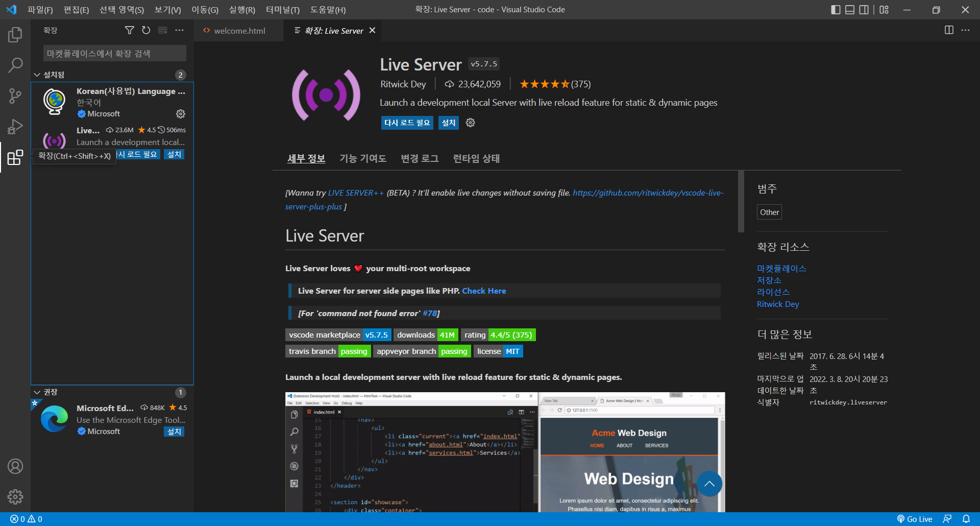This screenshot has width=980, height=526.
Task: Split the editor to the right
Action: (949, 30)
